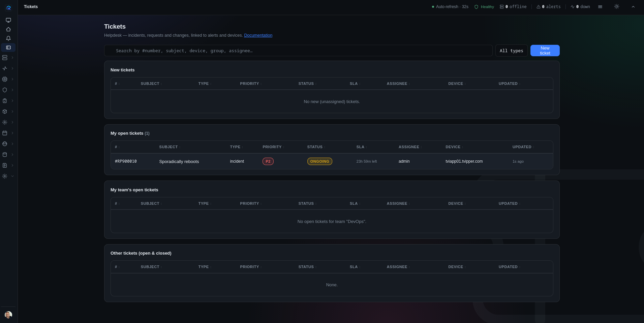Open the hamburger lines menu in top bar

point(600,7)
